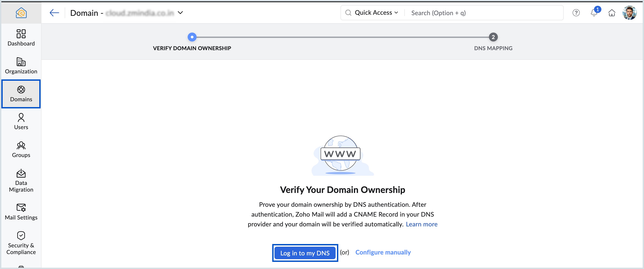Open the Dashboard section
The width and height of the screenshot is (644, 269).
(x=21, y=38)
